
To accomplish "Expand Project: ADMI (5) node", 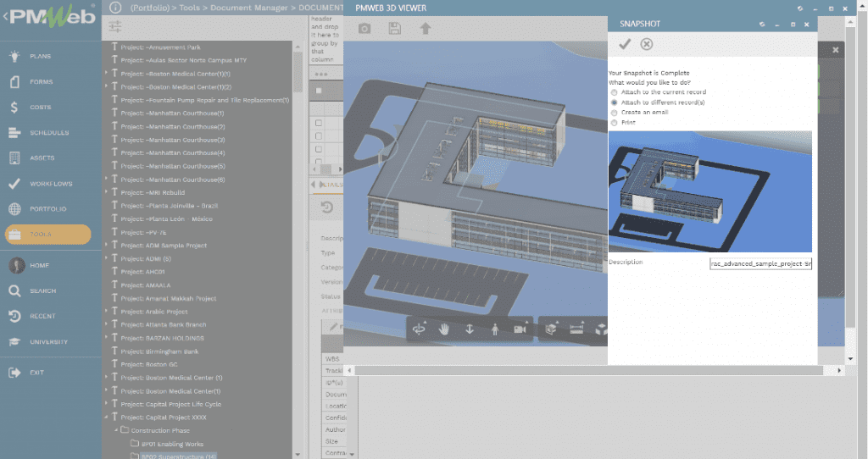I will pyautogui.click(x=106, y=258).
